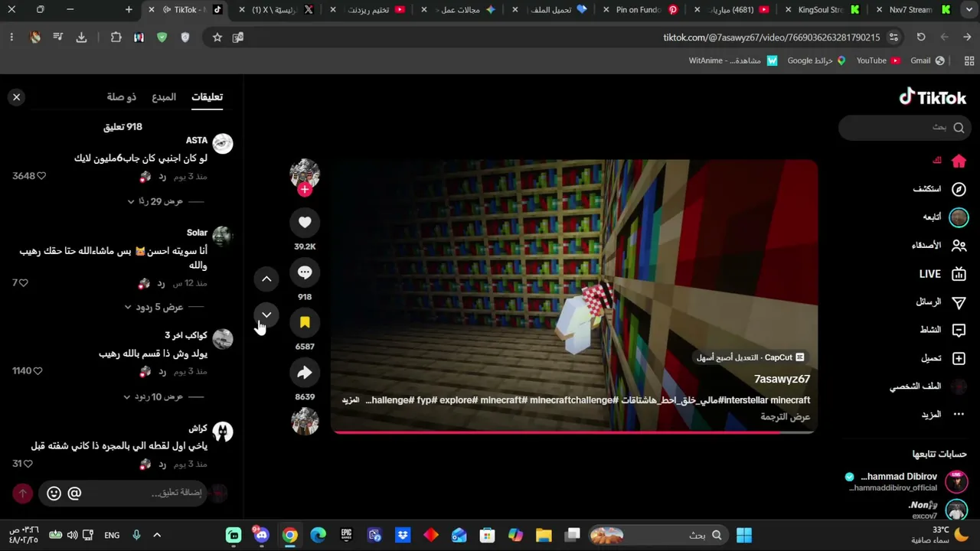
Task: Open TikTok home feed icon
Action: point(959,161)
